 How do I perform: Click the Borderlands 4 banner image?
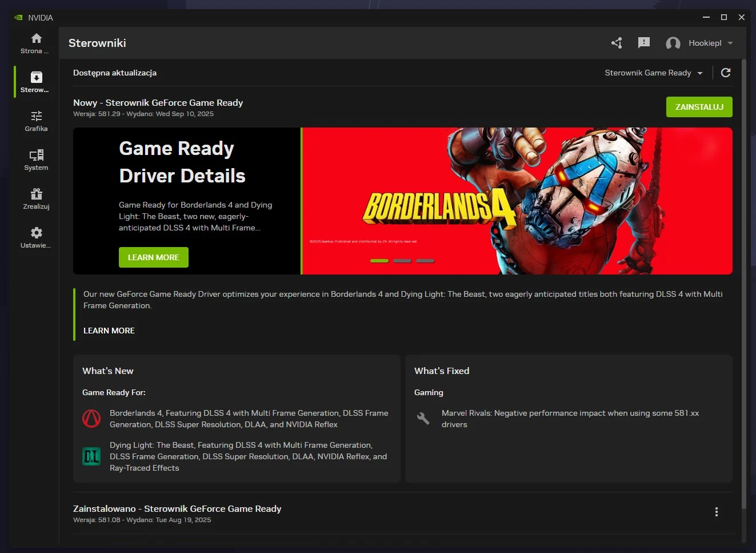click(517, 201)
